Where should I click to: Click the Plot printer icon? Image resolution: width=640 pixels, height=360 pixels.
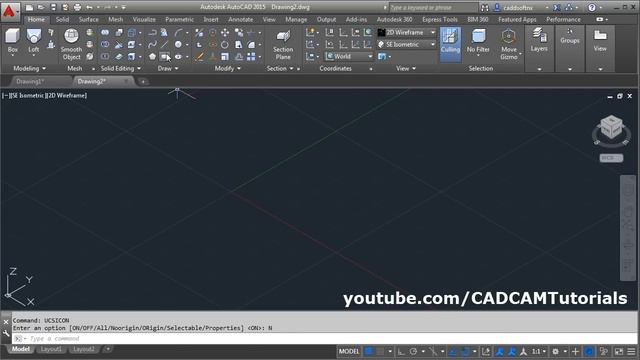[77, 7]
